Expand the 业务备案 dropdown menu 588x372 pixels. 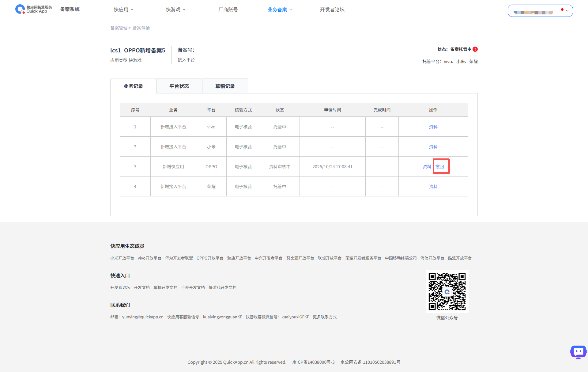coord(280,9)
